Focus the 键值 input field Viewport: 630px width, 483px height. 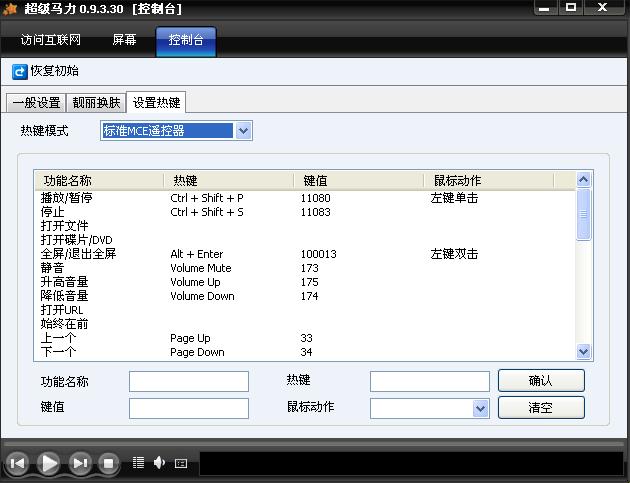pos(189,408)
